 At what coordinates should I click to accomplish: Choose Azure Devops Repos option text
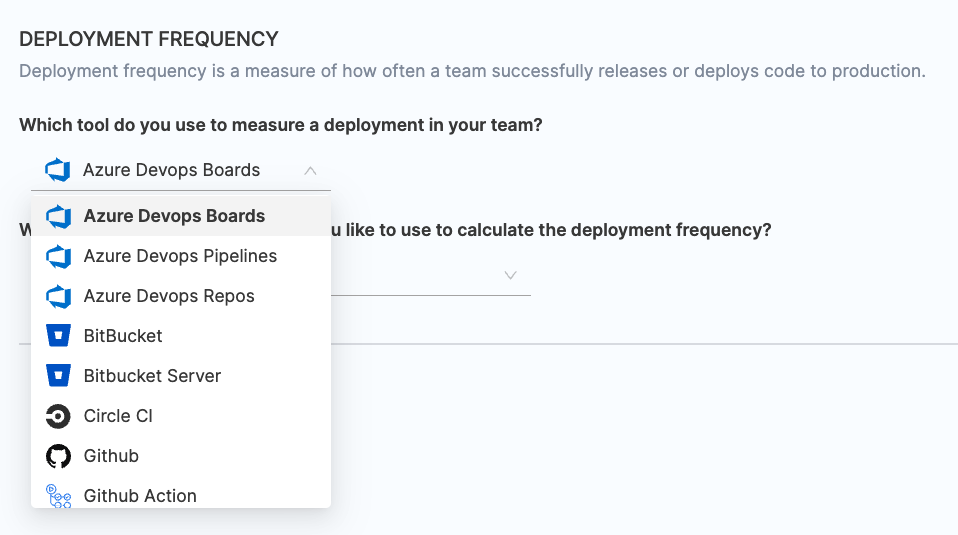click(169, 296)
